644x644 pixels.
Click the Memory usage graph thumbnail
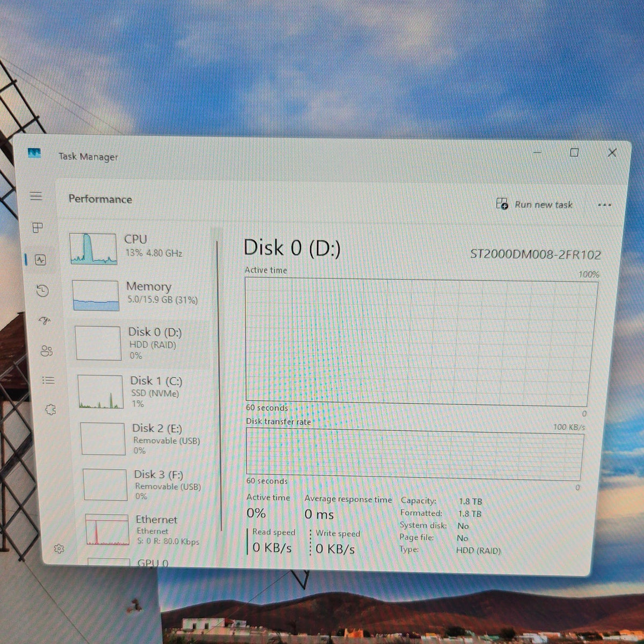pyautogui.click(x=96, y=296)
